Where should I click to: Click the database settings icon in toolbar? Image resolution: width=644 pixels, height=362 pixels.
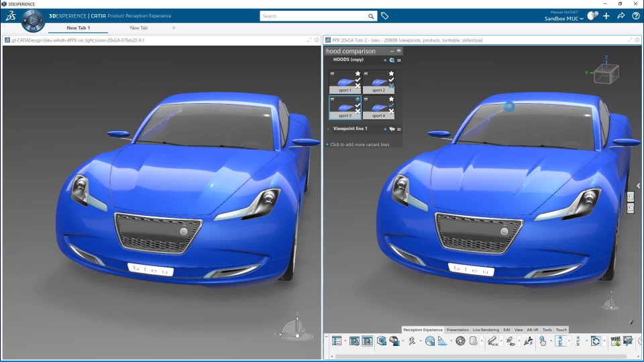tap(474, 341)
